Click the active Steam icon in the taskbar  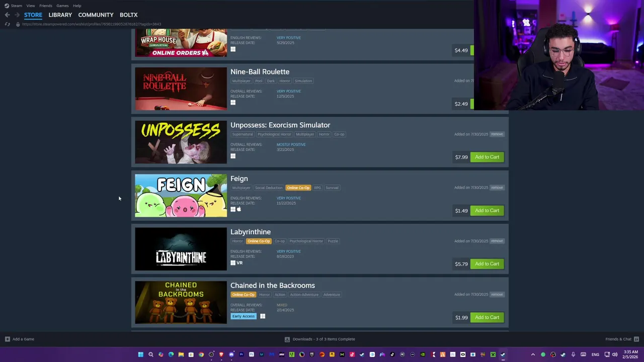(503, 354)
